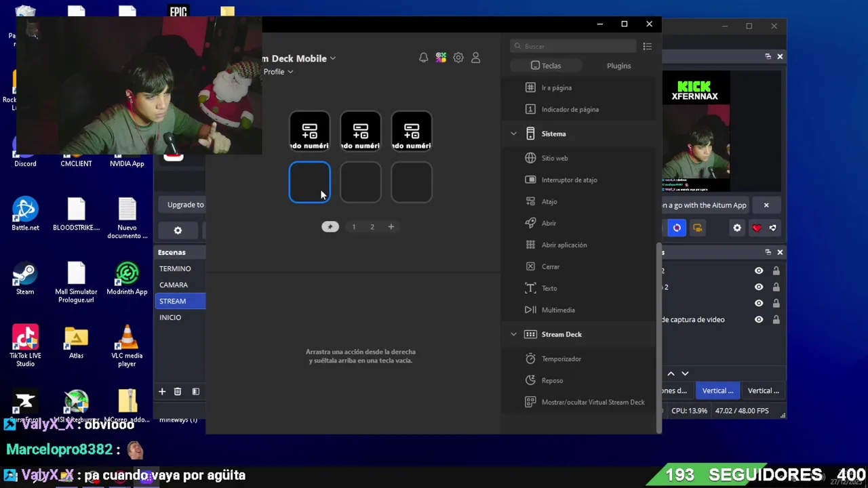Click the KICK XFERNNAX preview thumbnail

click(x=696, y=131)
